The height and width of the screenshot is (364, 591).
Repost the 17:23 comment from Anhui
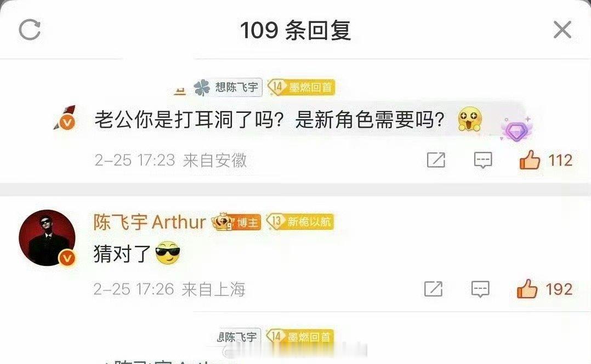coord(436,160)
